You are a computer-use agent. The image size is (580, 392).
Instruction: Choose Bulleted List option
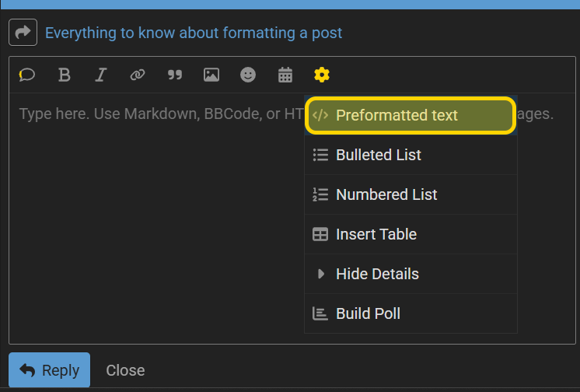click(x=411, y=155)
